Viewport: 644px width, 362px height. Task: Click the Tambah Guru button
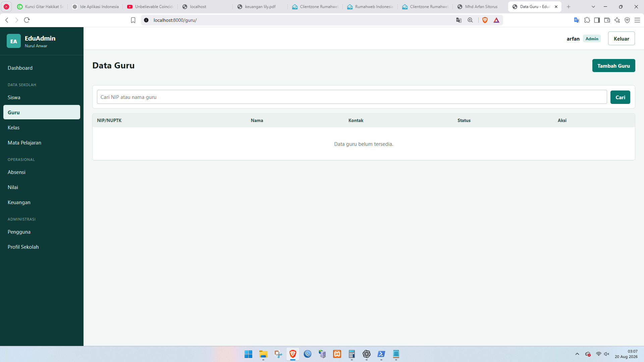[613, 66]
